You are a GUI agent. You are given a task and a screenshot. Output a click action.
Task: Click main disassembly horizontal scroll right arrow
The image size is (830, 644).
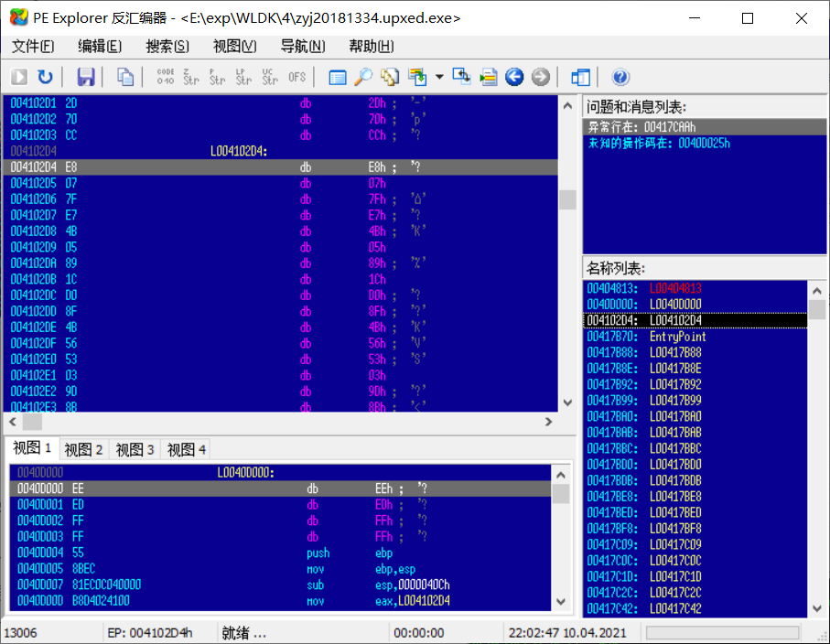(x=548, y=422)
